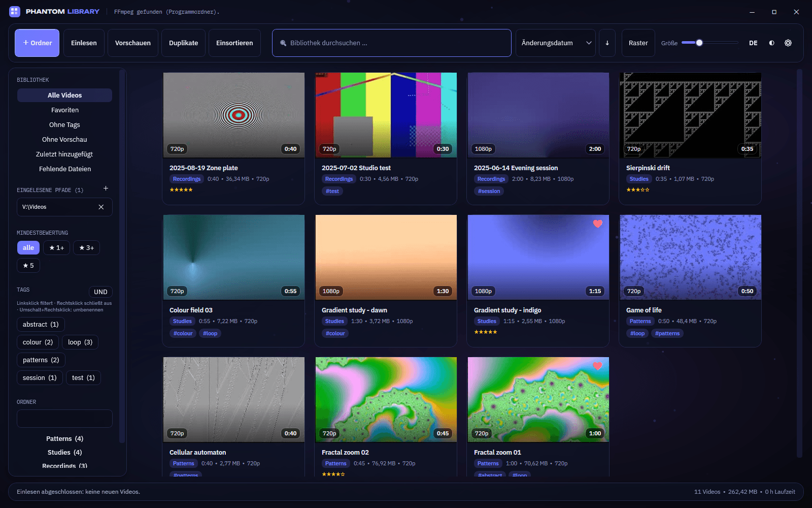Open settings via the gear icon
812x508 pixels.
click(x=788, y=43)
